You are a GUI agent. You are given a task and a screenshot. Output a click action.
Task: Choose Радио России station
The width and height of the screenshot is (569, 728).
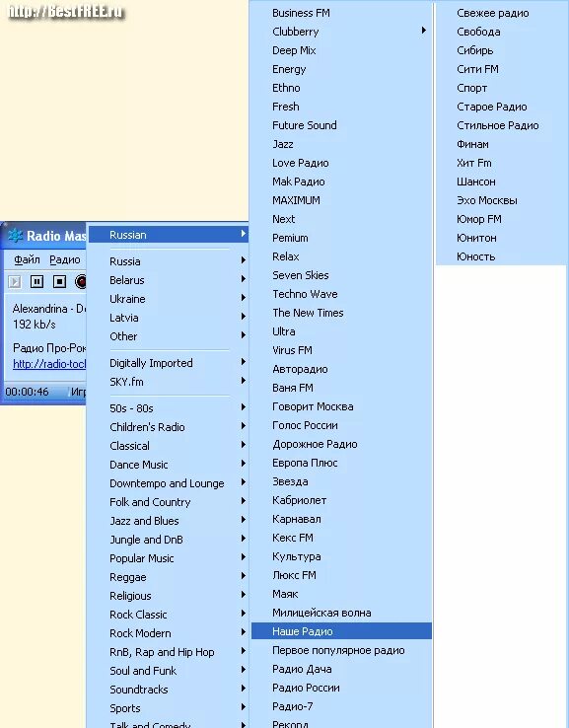pos(341,688)
